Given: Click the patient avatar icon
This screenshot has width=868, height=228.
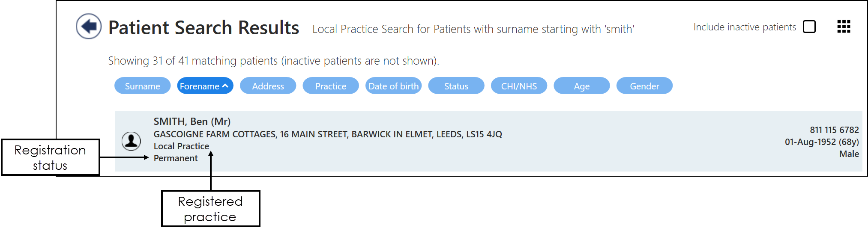Looking at the screenshot, I should pyautogui.click(x=131, y=141).
